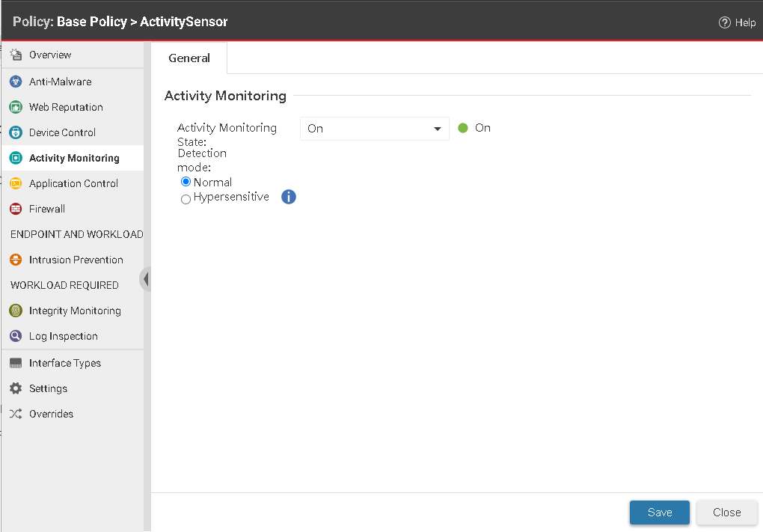763x532 pixels.
Task: Click the Integrity Monitoring icon
Action: (16, 311)
